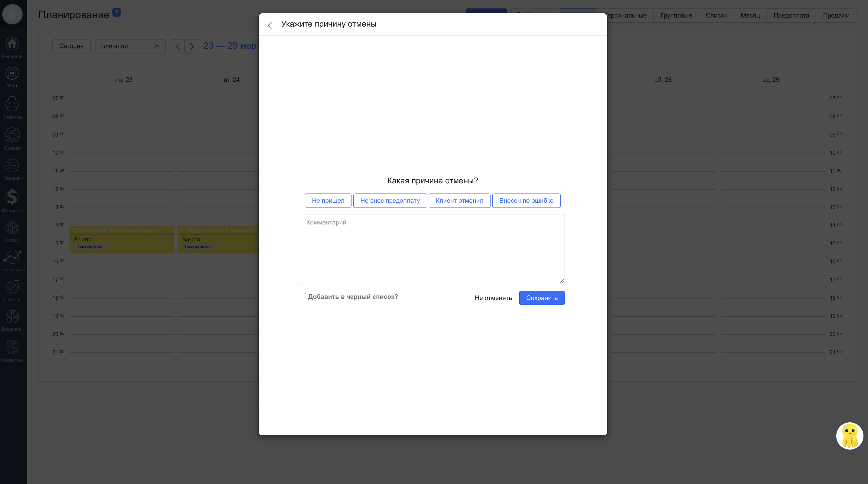Switch to the Групповые tab
Screen dimensions: 868x484
(x=676, y=15)
